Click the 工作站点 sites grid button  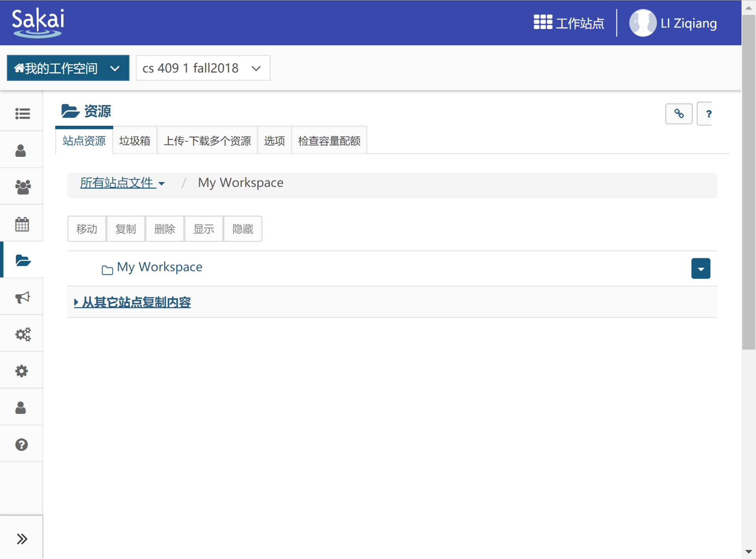pos(569,23)
